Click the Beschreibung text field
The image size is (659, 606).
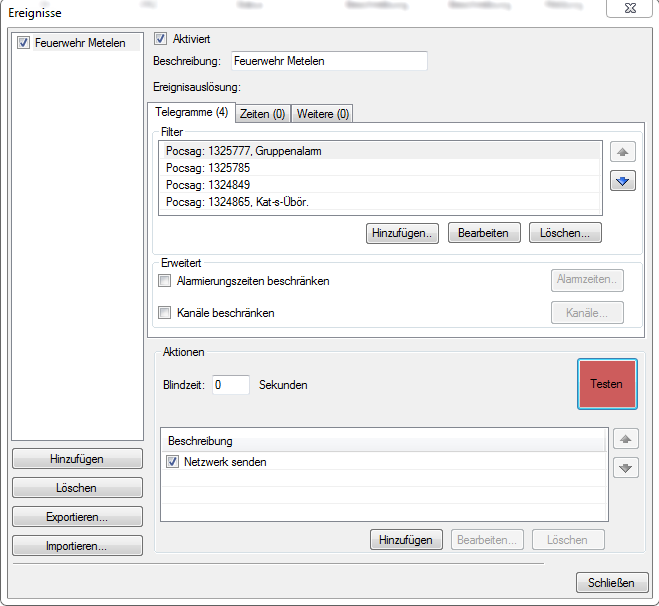coord(328,61)
